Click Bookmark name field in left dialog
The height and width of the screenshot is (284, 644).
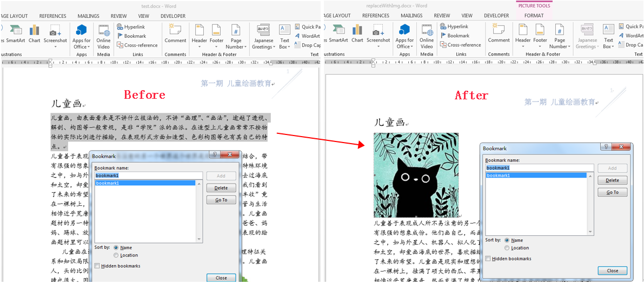(x=149, y=175)
